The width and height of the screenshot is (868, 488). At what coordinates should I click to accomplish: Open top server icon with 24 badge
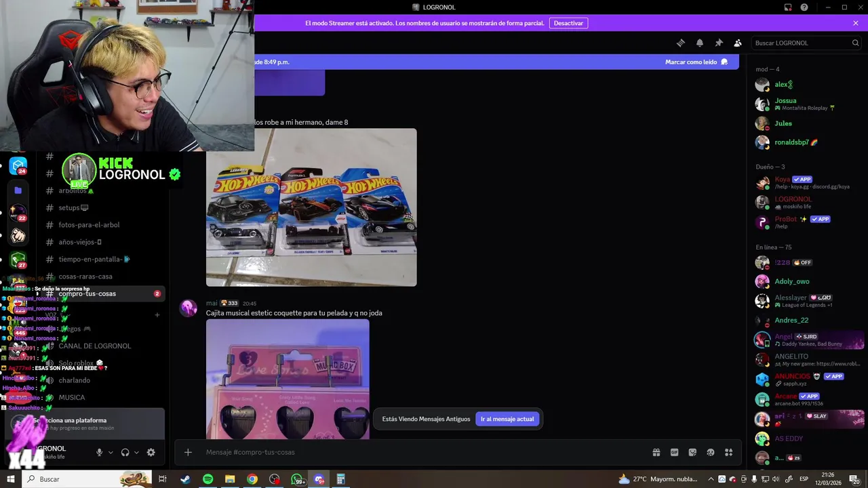(x=18, y=165)
